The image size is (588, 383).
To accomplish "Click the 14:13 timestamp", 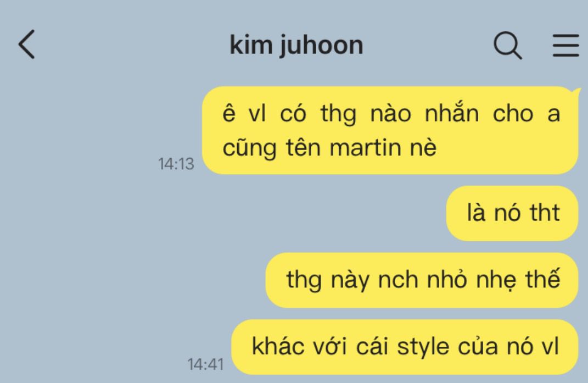I will pyautogui.click(x=176, y=164).
